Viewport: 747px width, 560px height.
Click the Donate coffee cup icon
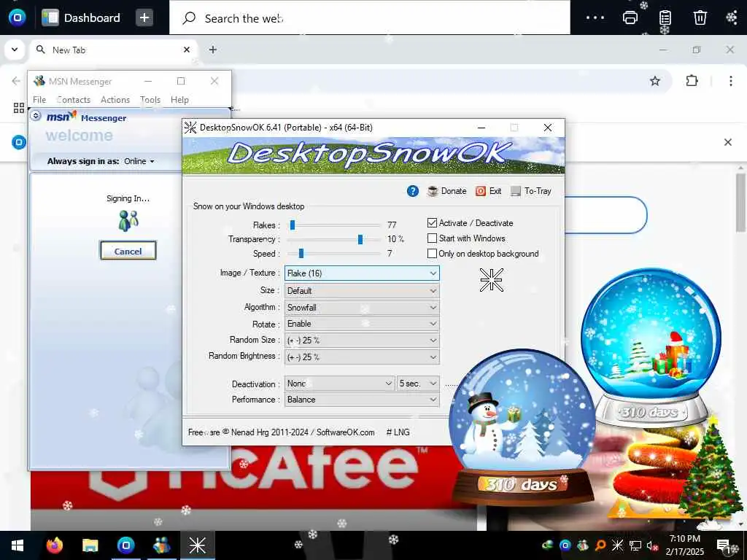point(433,191)
